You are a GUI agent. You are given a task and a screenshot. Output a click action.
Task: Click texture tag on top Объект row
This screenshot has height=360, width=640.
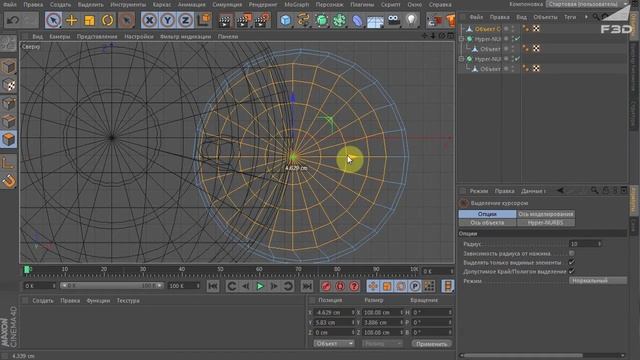(536, 29)
